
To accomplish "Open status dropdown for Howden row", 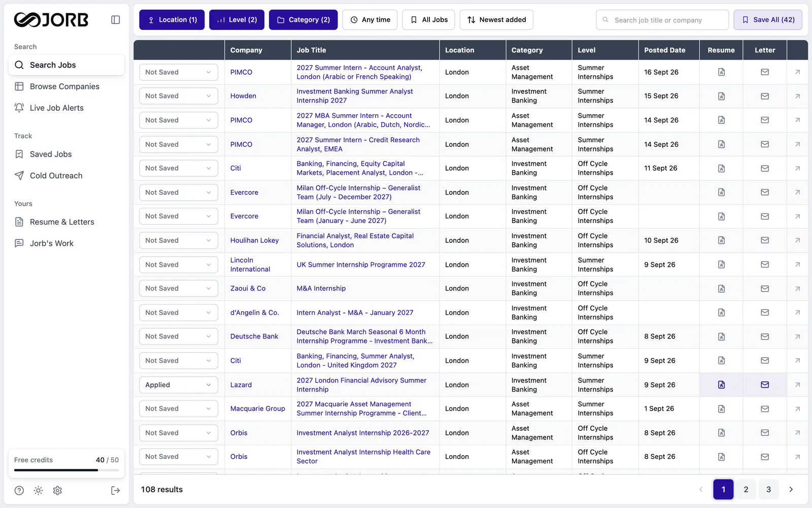I will (179, 96).
